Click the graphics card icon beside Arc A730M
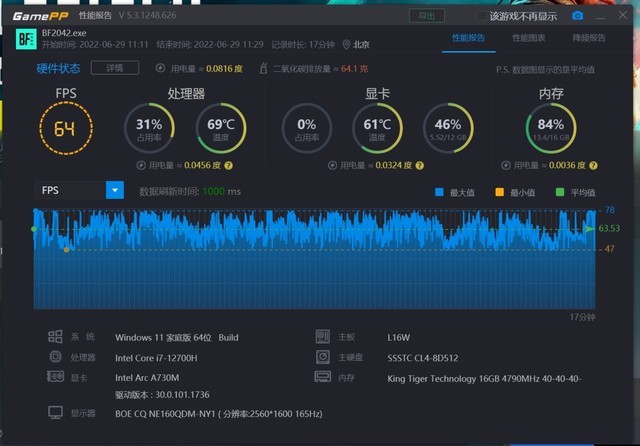The width and height of the screenshot is (640, 446). (x=55, y=376)
